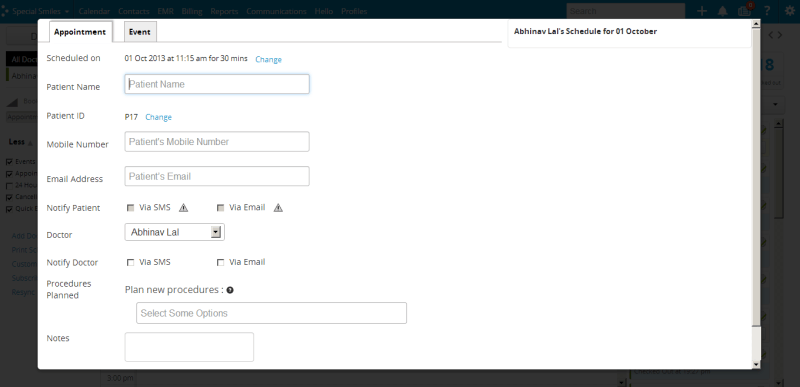Open the Hello menu
800x387 pixels.
[324, 11]
